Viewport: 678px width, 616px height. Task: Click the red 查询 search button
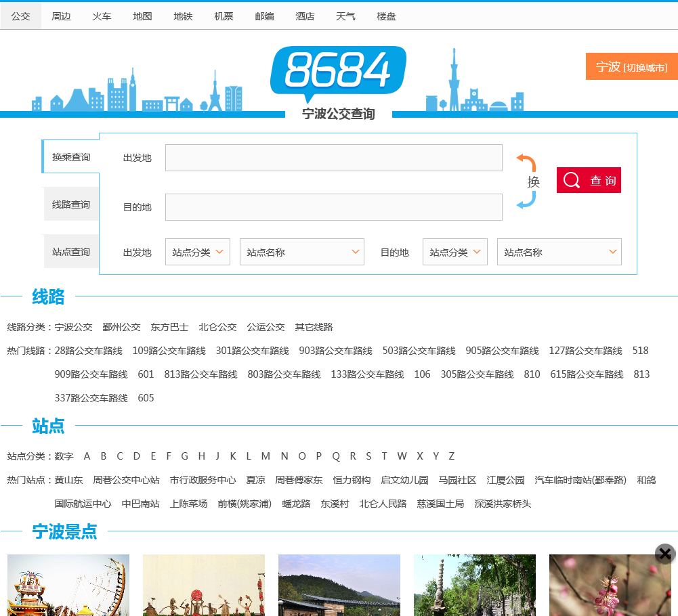(589, 180)
